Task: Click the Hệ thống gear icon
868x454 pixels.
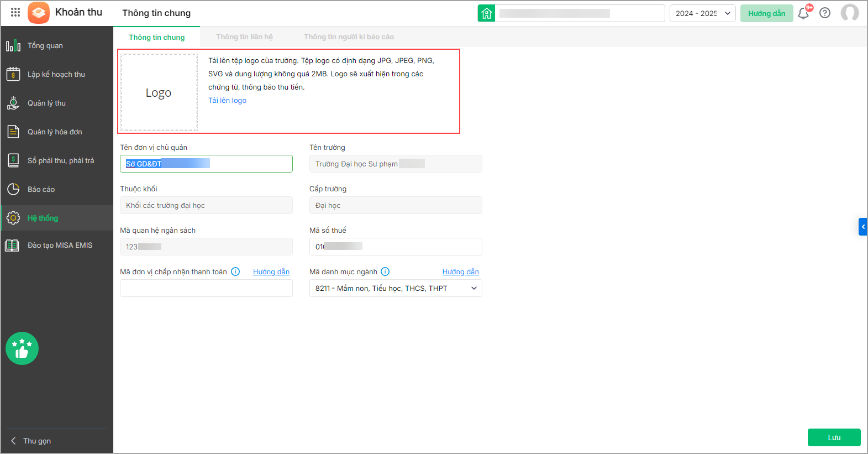Action: point(13,218)
